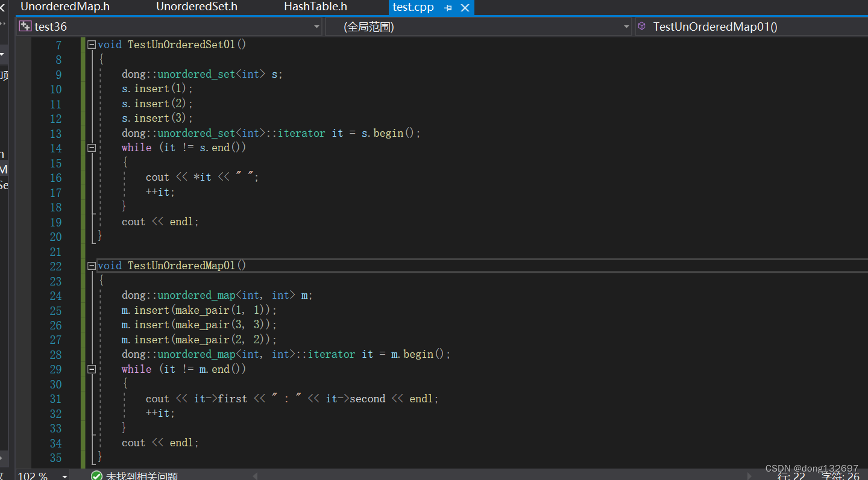Click line number 21 in the margin
This screenshot has width=868, height=480.
point(55,252)
